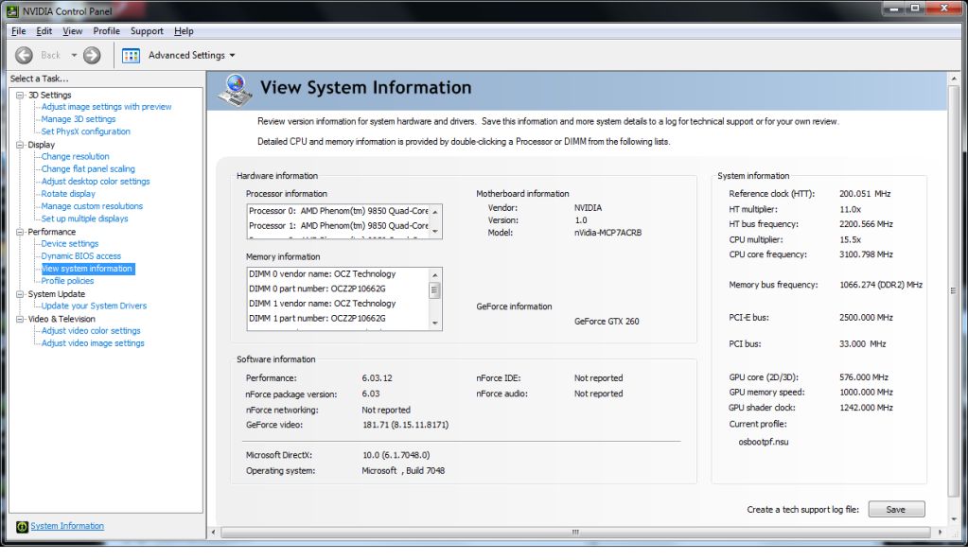This screenshot has height=560, width=968.
Task: Open Set PhysX configuration
Action: tap(86, 131)
